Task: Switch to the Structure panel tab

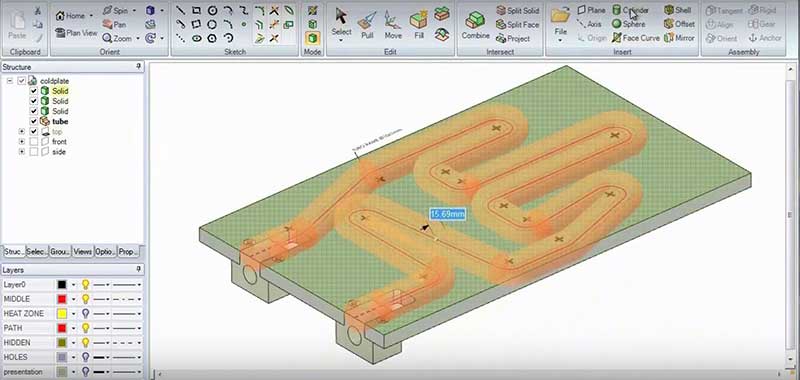Action: coord(14,251)
